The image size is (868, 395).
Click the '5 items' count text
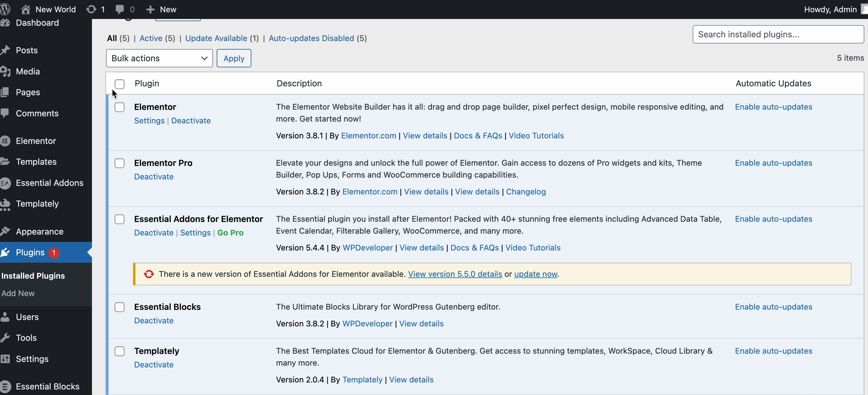(850, 58)
